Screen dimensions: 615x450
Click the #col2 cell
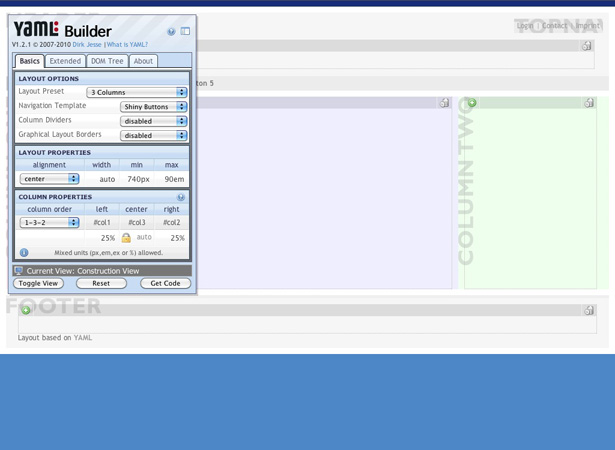coord(172,222)
